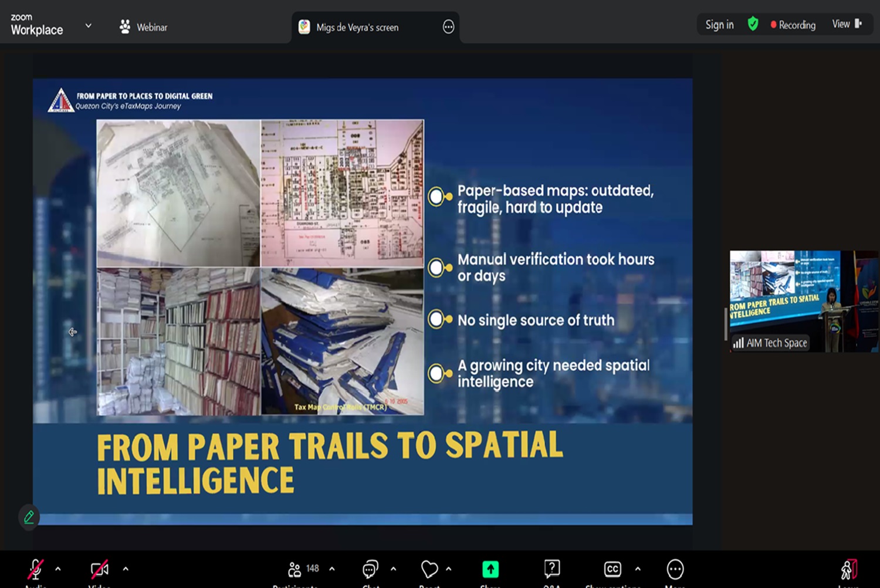Open the screen share options ellipsis
Image resolution: width=880 pixels, height=588 pixels.
[448, 27]
